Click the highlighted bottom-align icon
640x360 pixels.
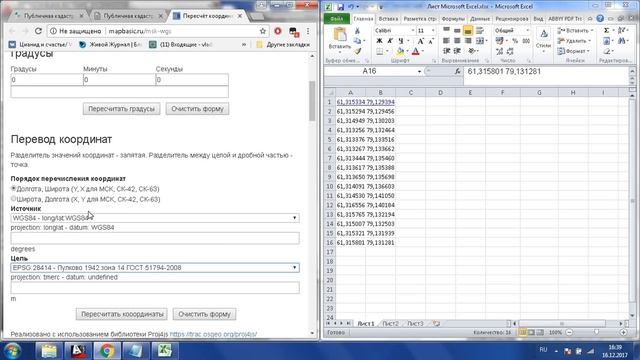[x=468, y=31]
